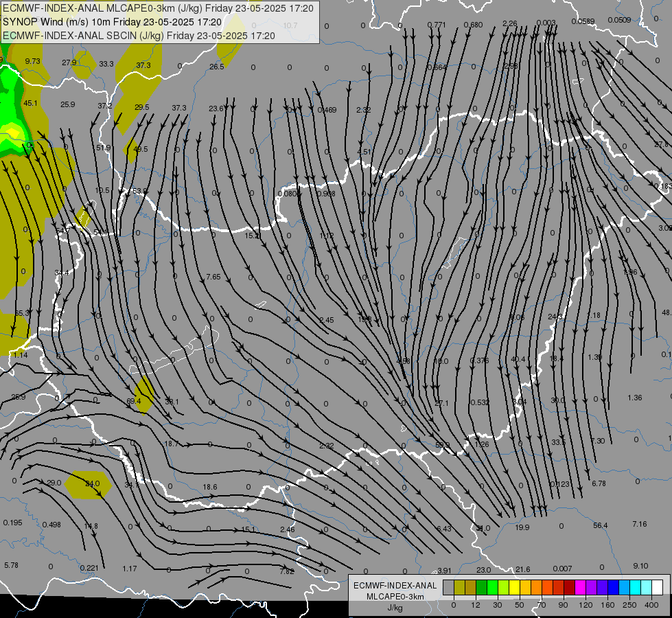
Task: Click the white legend swatch
Action: 657,588
